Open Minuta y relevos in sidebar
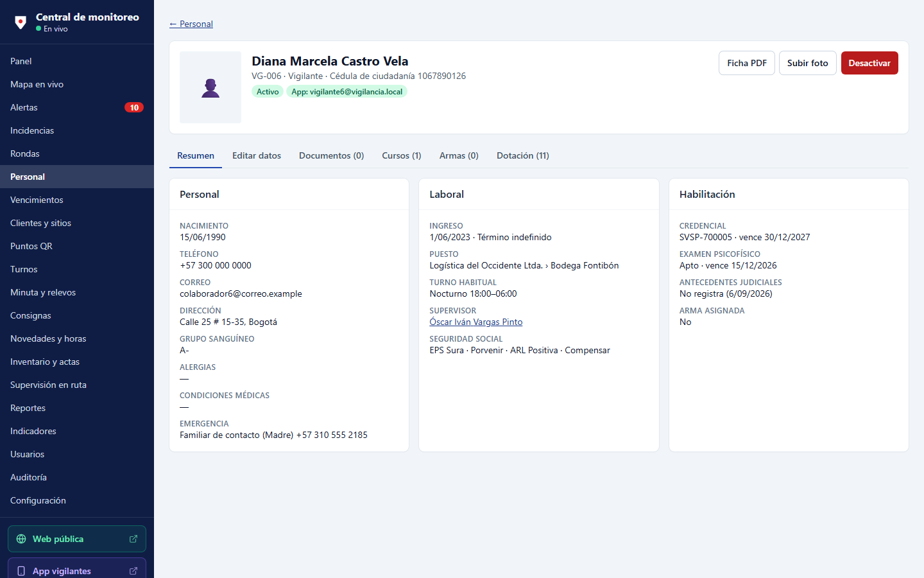The image size is (924, 578). pyautogui.click(x=77, y=292)
